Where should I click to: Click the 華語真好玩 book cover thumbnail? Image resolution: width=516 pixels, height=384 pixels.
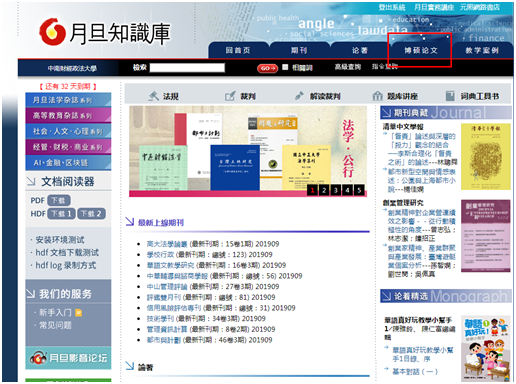coord(486,348)
